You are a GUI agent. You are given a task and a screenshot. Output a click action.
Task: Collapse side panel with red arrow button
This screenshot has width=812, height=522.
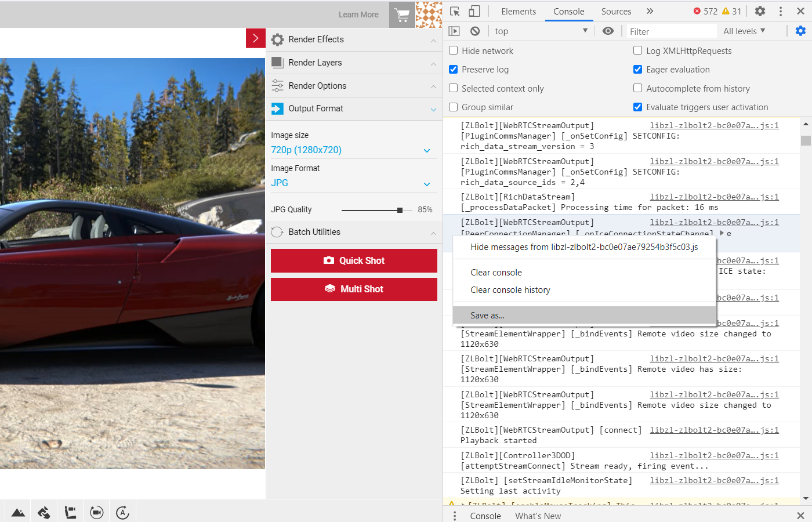[x=256, y=38]
